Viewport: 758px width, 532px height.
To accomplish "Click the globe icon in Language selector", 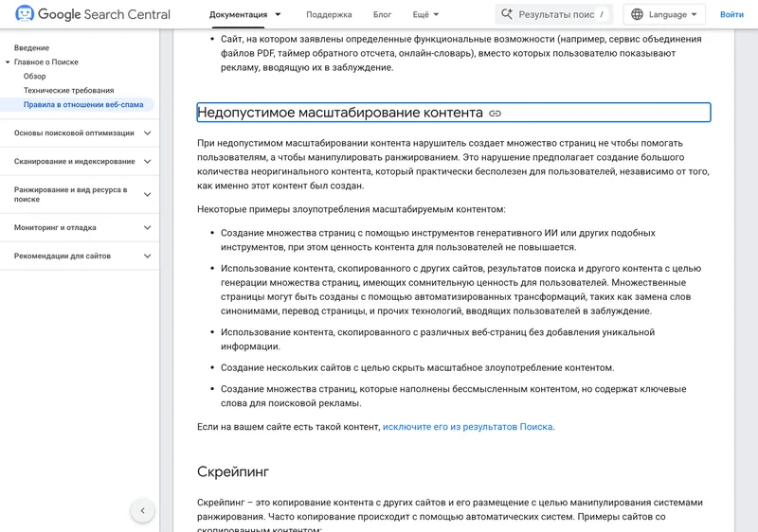I will [637, 14].
